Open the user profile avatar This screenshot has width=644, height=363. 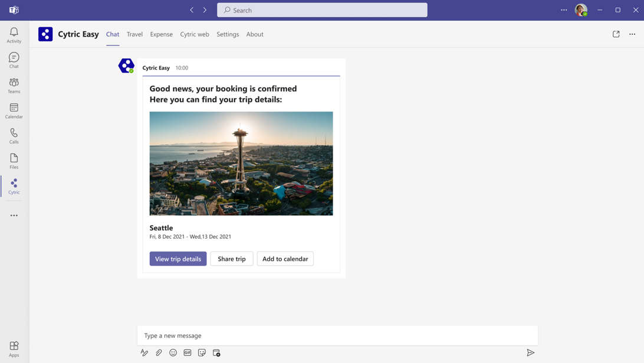pyautogui.click(x=581, y=10)
